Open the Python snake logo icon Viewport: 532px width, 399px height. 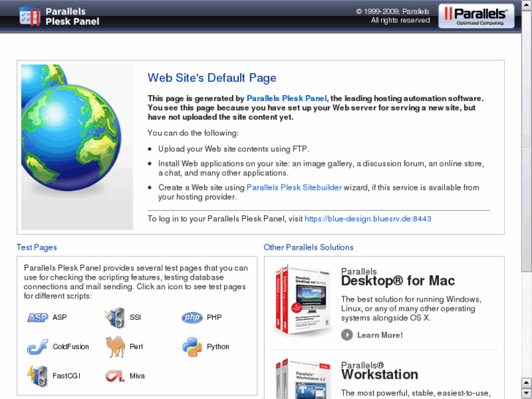pyautogui.click(x=192, y=347)
